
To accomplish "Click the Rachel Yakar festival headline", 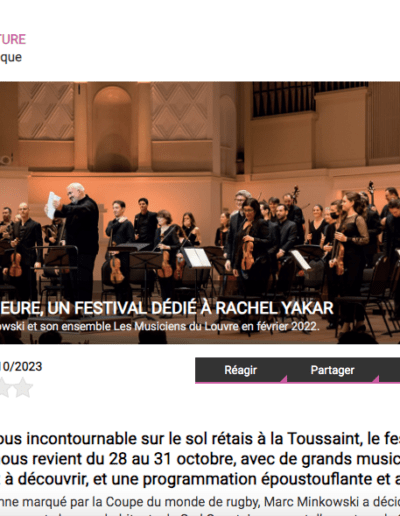I will 167,308.
